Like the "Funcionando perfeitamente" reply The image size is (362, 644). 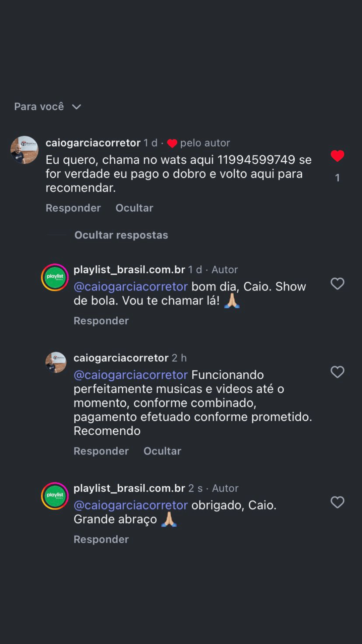[x=337, y=372]
